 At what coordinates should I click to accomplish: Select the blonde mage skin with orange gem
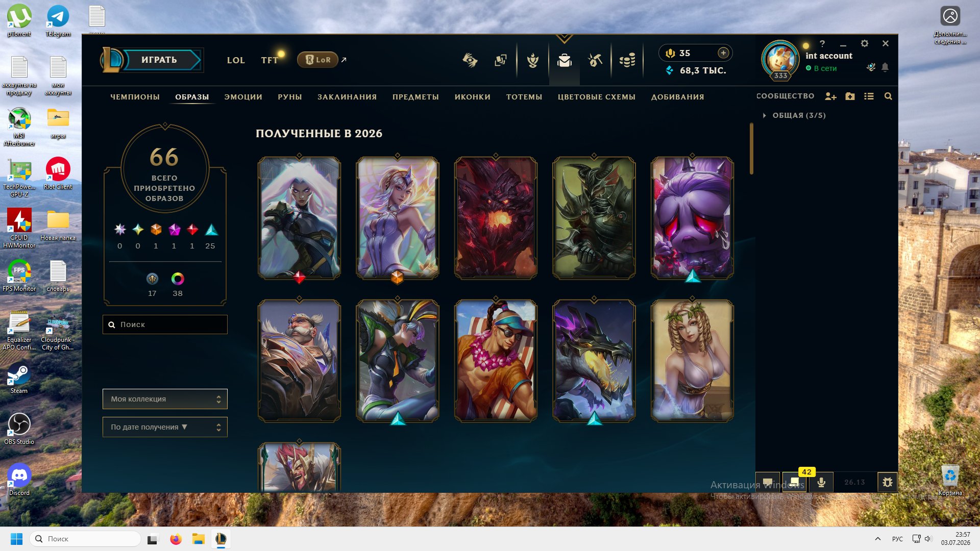397,218
